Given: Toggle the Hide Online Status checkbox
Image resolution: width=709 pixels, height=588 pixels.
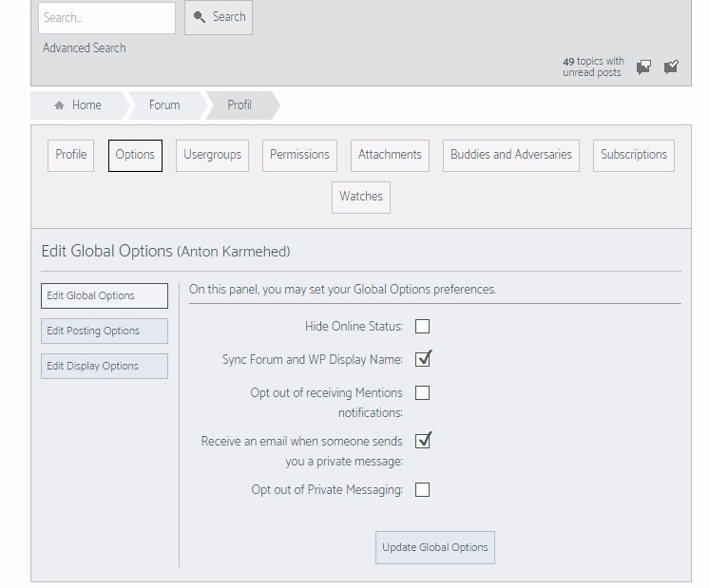Looking at the screenshot, I should pyautogui.click(x=423, y=326).
